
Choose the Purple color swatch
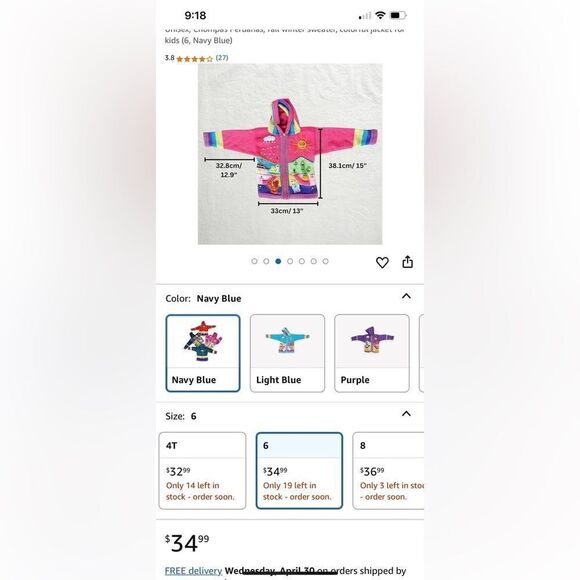click(372, 353)
